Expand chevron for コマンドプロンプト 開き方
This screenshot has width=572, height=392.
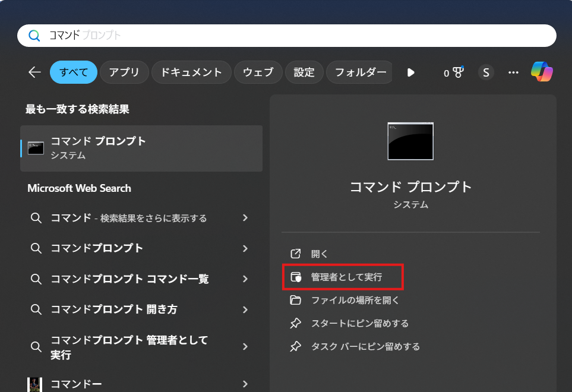coord(245,309)
